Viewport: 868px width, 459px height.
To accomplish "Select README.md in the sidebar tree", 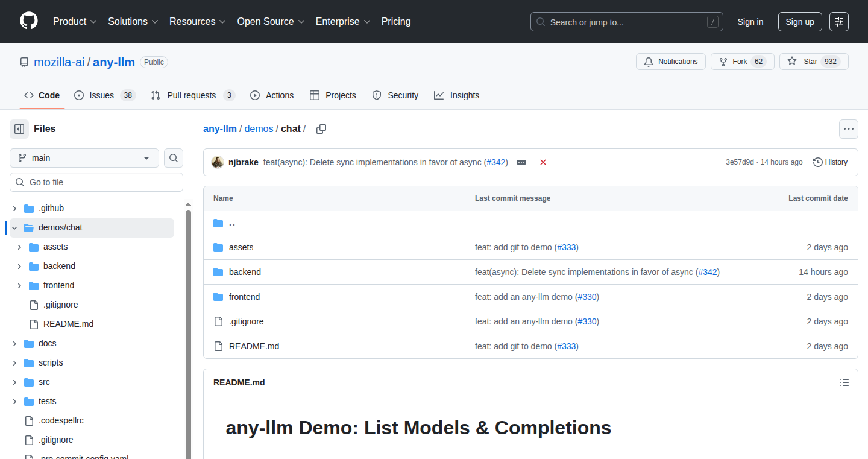I will (68, 324).
